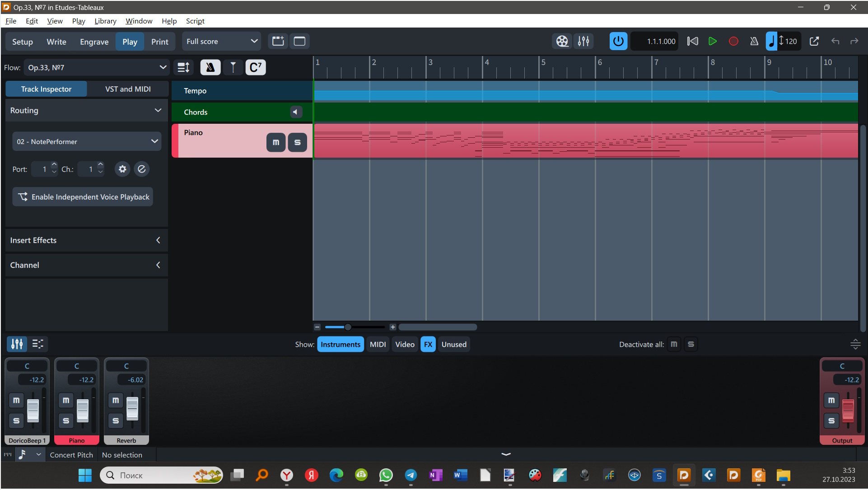
Task: Rewind to beginning of flow
Action: tap(692, 42)
